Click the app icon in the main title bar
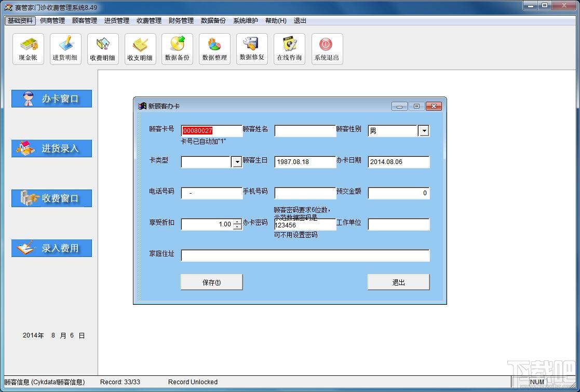 click(8, 7)
